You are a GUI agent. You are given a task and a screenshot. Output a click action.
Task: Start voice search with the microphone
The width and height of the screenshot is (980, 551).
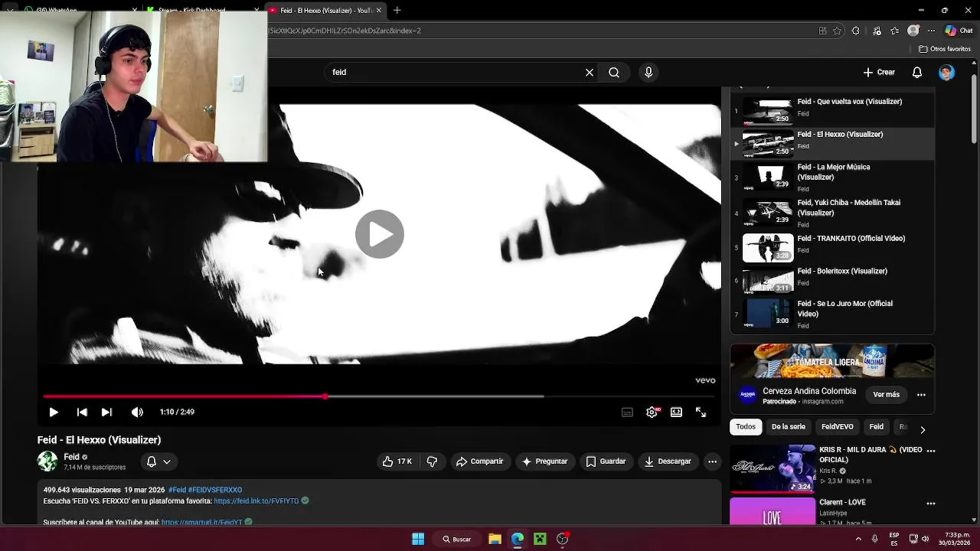648,72
